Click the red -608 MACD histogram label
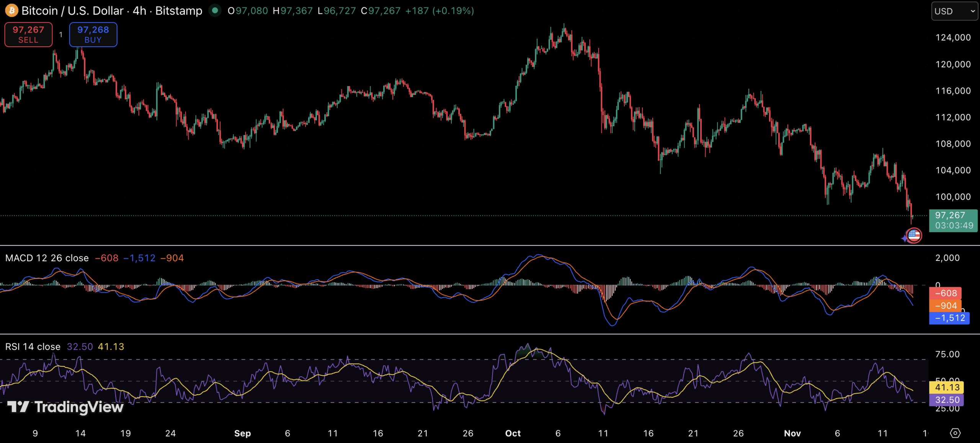The width and height of the screenshot is (980, 443). [x=945, y=293]
